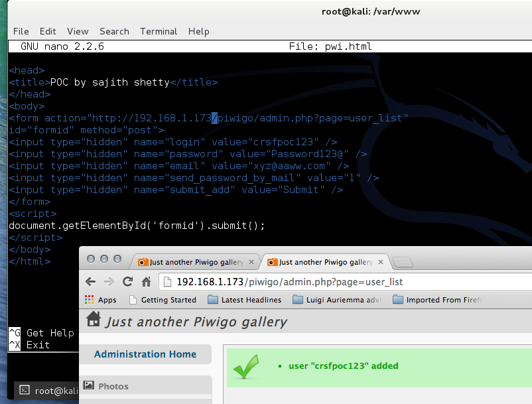
Task: Click the browser window's third traffic-light button
Action: click(x=117, y=259)
